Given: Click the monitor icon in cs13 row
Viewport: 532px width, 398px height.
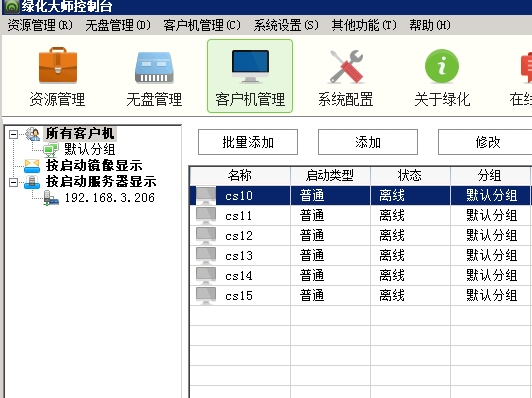Looking at the screenshot, I should coord(206,255).
